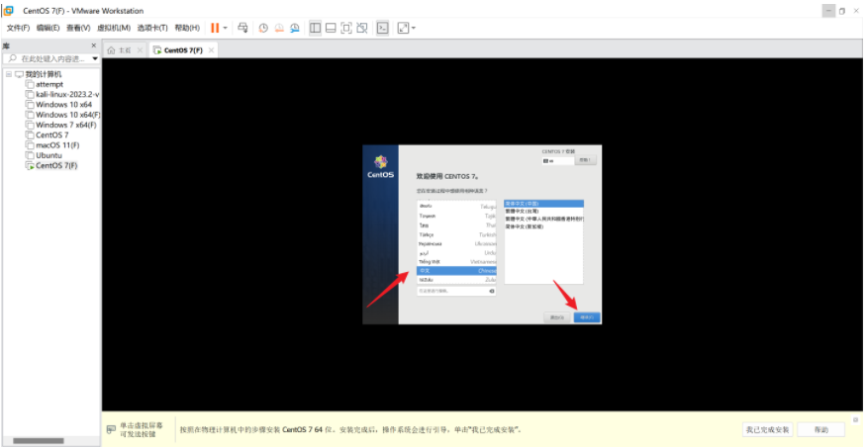Viewport: 868px width, 447px height.
Task: Click the revert to snapshot icon
Action: click(x=279, y=28)
